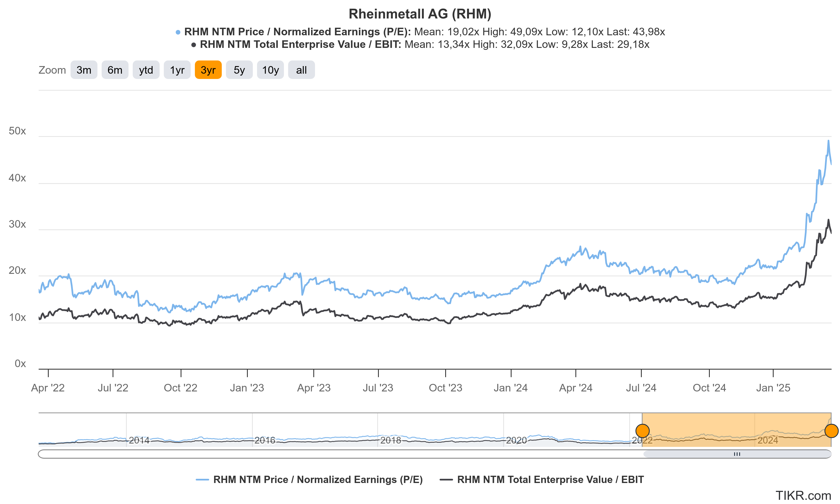This screenshot has height=504, width=840.
Task: Click the Oct '23 x-axis label
Action: point(445,388)
